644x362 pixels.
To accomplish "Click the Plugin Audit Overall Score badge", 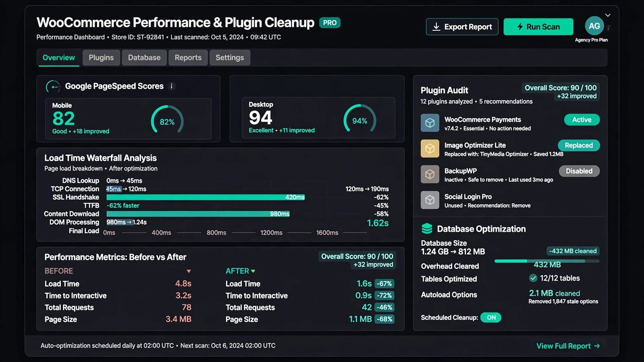I will coord(560,92).
